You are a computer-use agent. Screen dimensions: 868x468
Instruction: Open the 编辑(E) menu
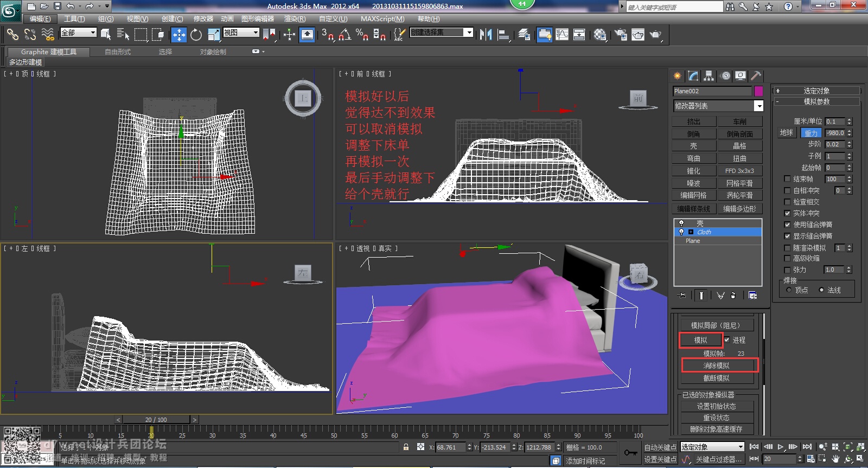[40, 19]
